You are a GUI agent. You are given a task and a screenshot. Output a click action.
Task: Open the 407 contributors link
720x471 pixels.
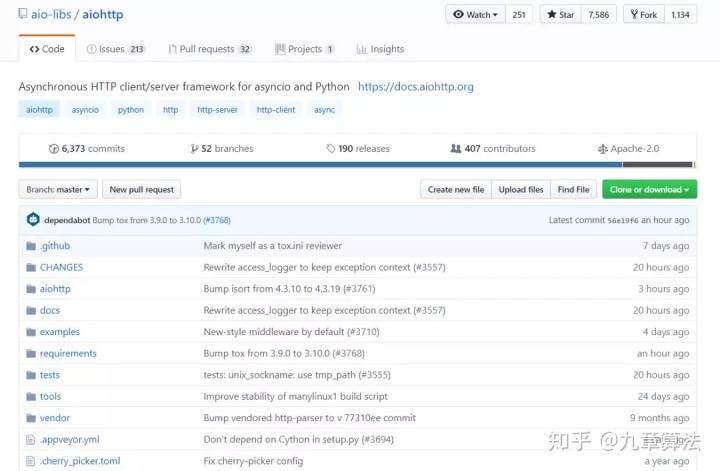click(493, 149)
